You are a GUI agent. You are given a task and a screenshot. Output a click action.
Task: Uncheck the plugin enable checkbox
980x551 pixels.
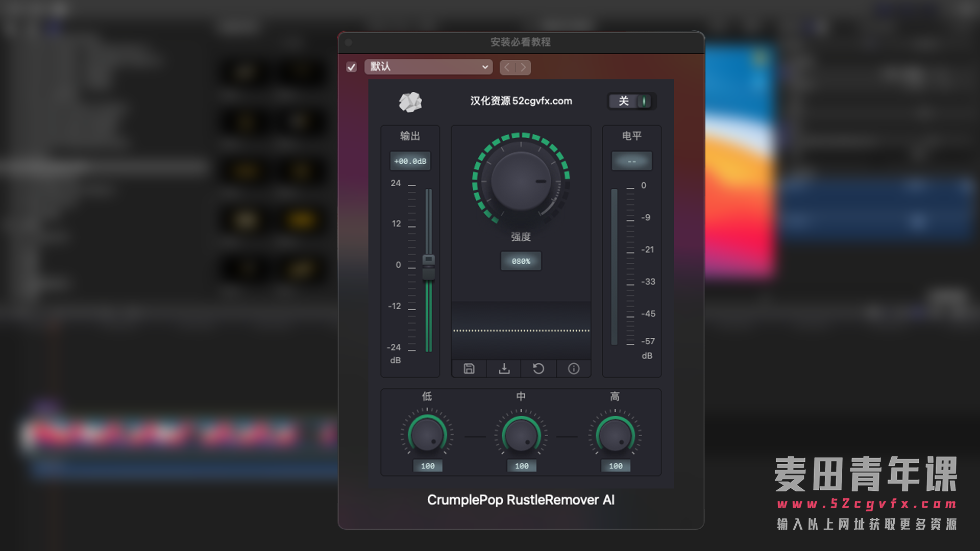tap(351, 67)
